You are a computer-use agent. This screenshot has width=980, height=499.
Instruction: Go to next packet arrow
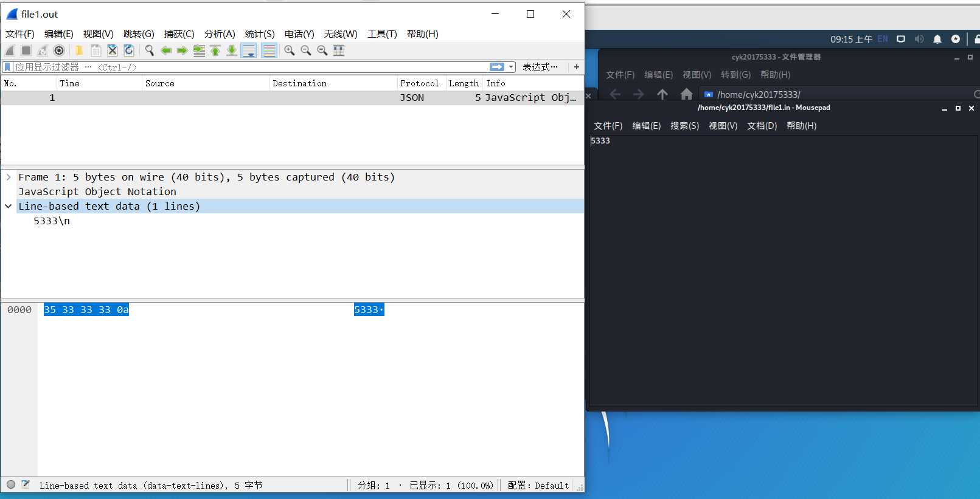coord(182,50)
